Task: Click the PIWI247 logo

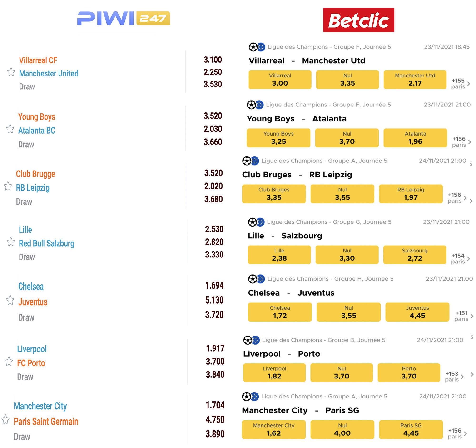Action: pyautogui.click(x=123, y=18)
